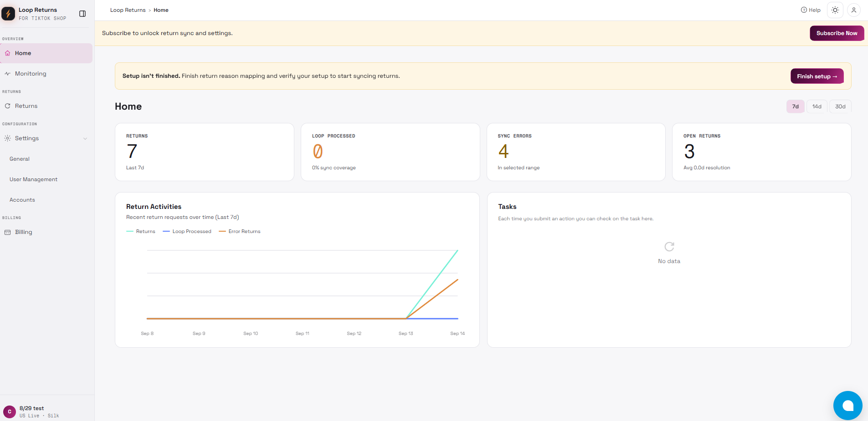
Task: Switch to the 14d time range
Action: (817, 107)
